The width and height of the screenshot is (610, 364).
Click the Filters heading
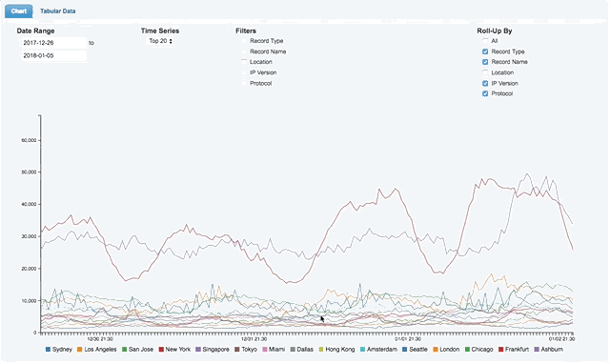pos(246,30)
